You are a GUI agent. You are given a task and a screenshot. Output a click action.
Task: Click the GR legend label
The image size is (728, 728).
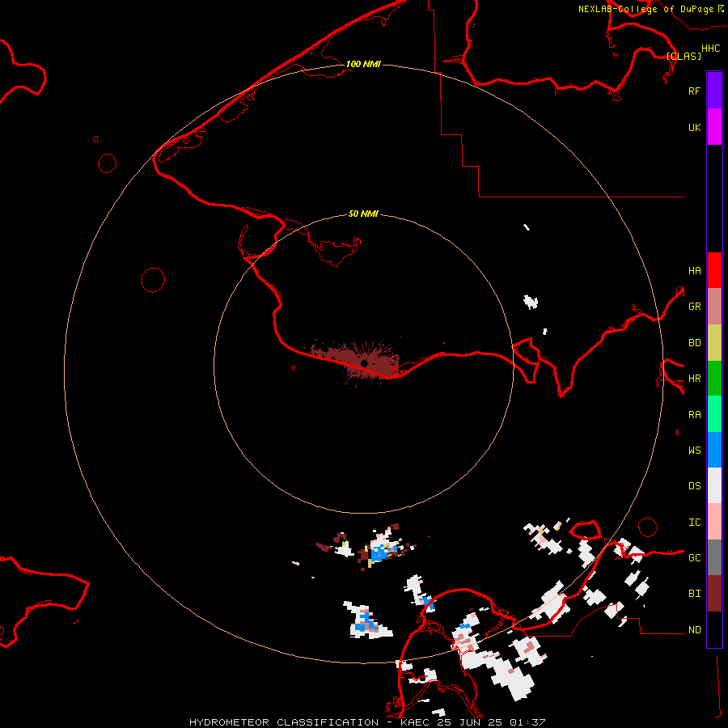[x=694, y=307]
